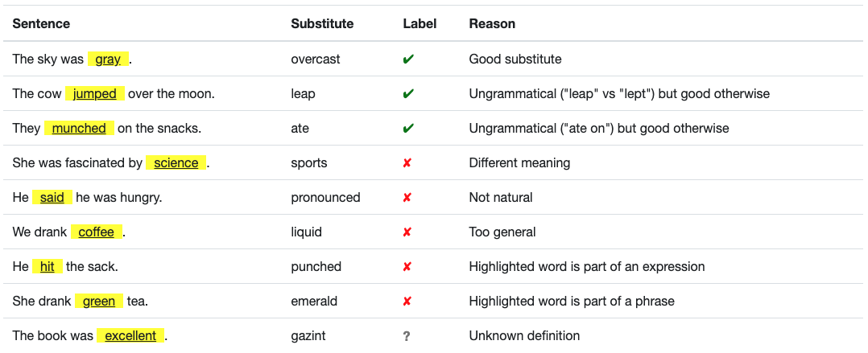Click the Substitute column header
This screenshot has height=353, width=868.
(x=322, y=24)
